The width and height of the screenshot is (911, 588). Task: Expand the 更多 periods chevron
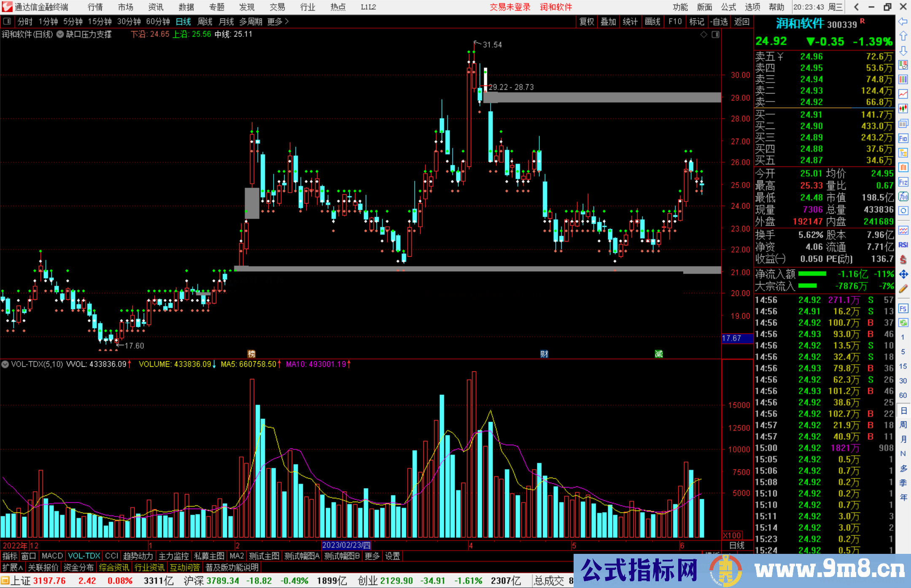(287, 21)
